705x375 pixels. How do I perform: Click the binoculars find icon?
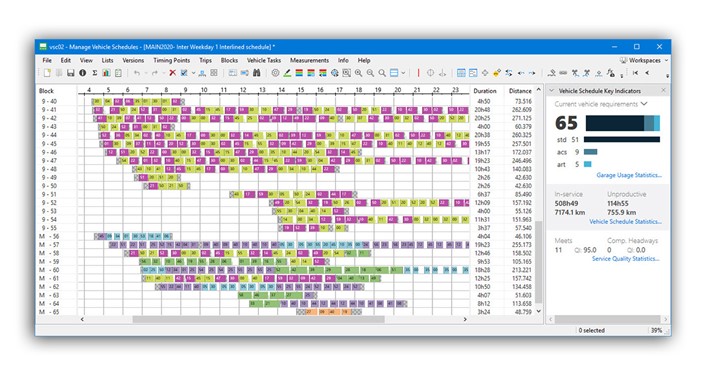click(256, 73)
